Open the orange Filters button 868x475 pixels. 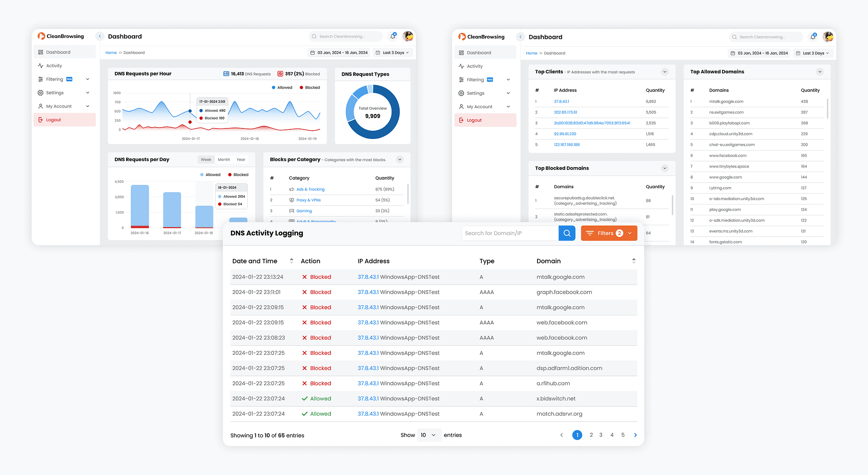609,233
